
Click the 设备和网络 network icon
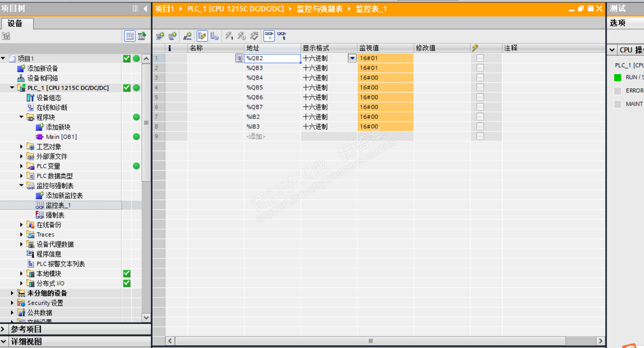[x=21, y=78]
